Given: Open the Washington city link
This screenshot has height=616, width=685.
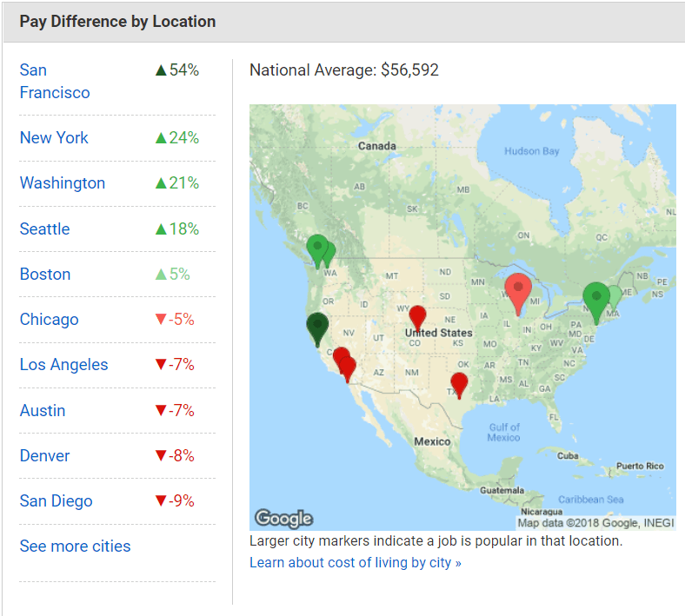Looking at the screenshot, I should 63,183.
